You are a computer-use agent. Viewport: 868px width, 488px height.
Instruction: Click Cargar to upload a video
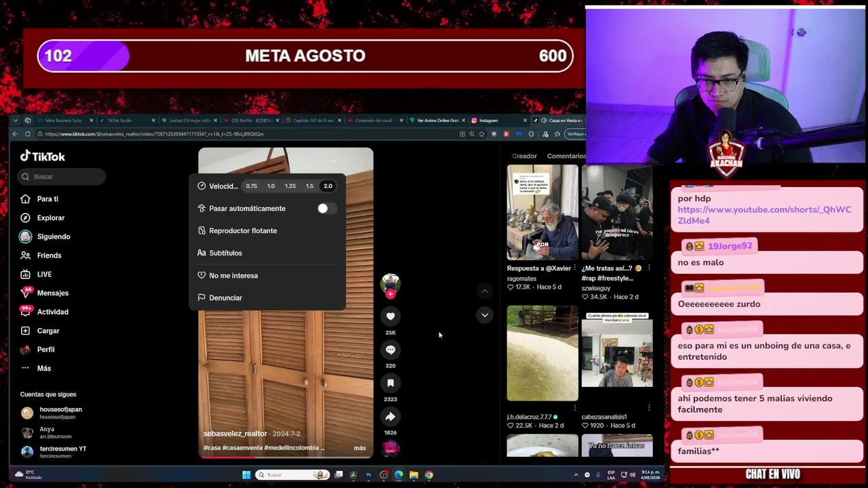point(39,331)
